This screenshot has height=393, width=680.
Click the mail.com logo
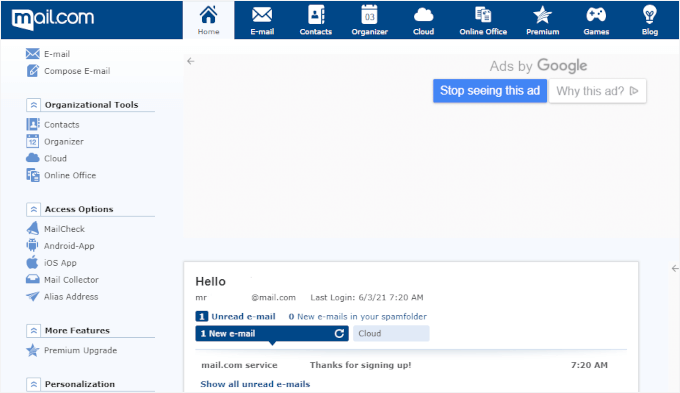coord(52,19)
